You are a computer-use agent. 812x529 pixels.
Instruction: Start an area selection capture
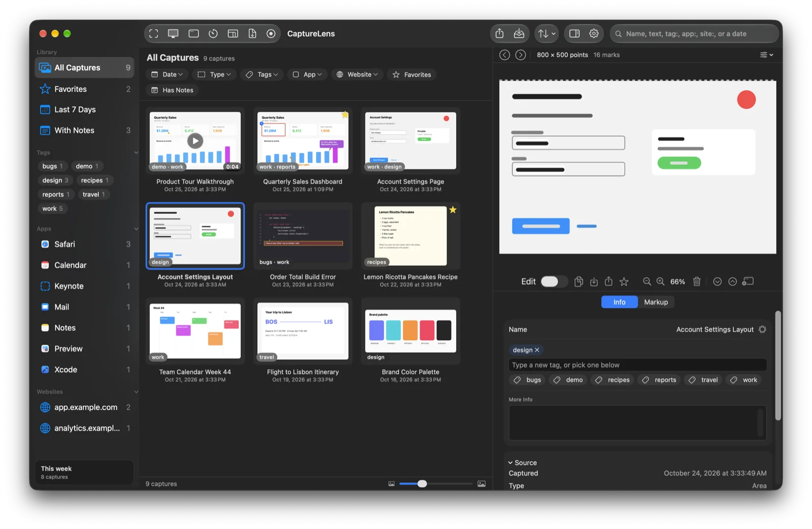click(154, 33)
